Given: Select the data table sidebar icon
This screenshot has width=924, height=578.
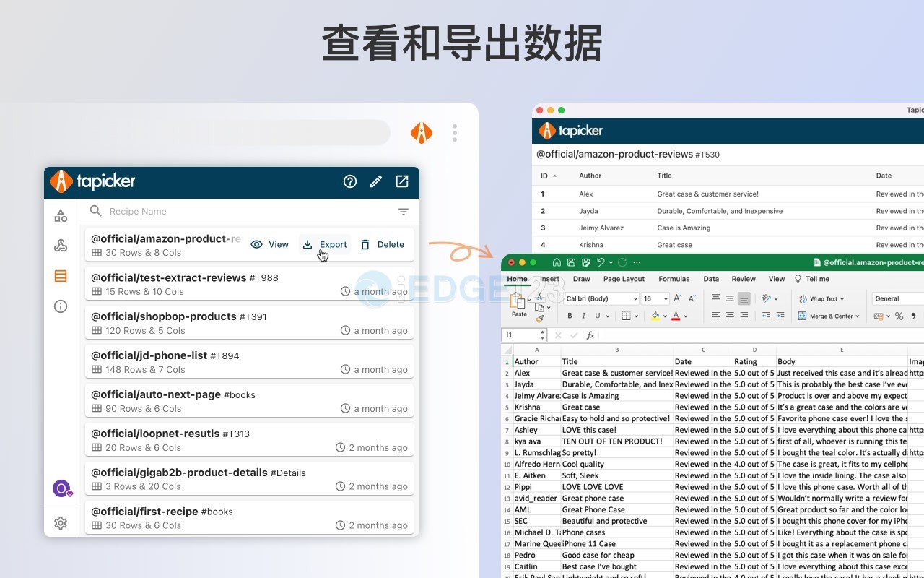Looking at the screenshot, I should tap(61, 276).
